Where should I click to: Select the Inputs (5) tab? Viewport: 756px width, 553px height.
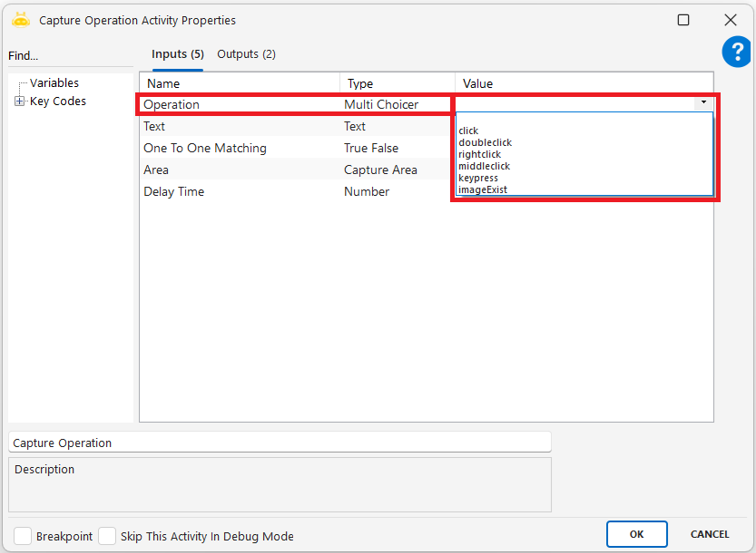point(177,54)
